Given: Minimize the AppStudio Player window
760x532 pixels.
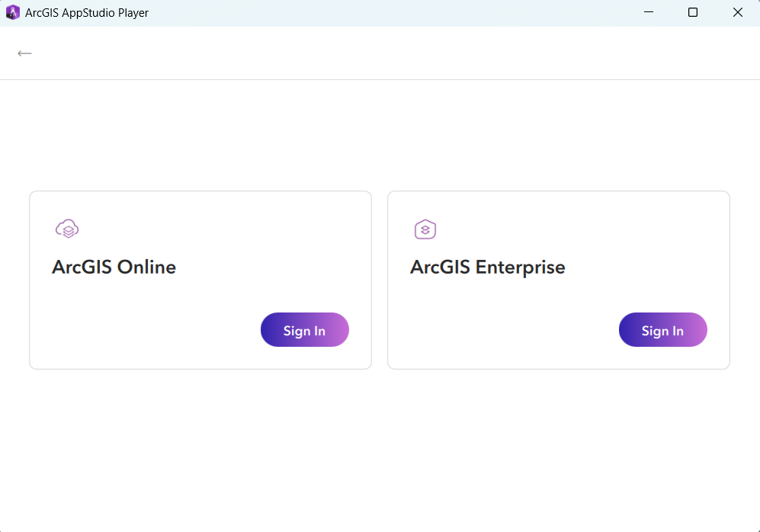Looking at the screenshot, I should tap(649, 12).
